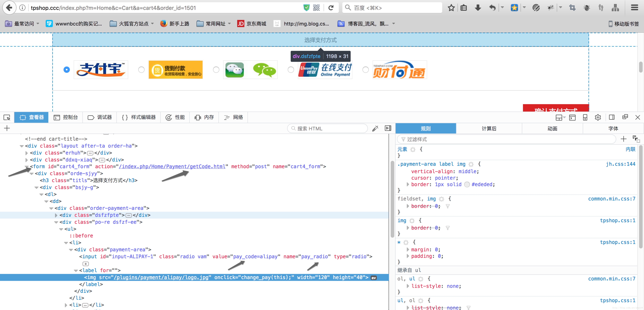Viewport: 644px width, 310px height.
Task: Open devtools settings gear
Action: coord(598,117)
